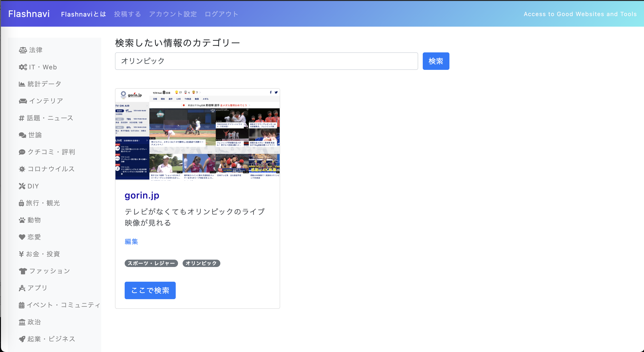Open the ファッション category
The height and width of the screenshot is (352, 644).
click(x=44, y=271)
